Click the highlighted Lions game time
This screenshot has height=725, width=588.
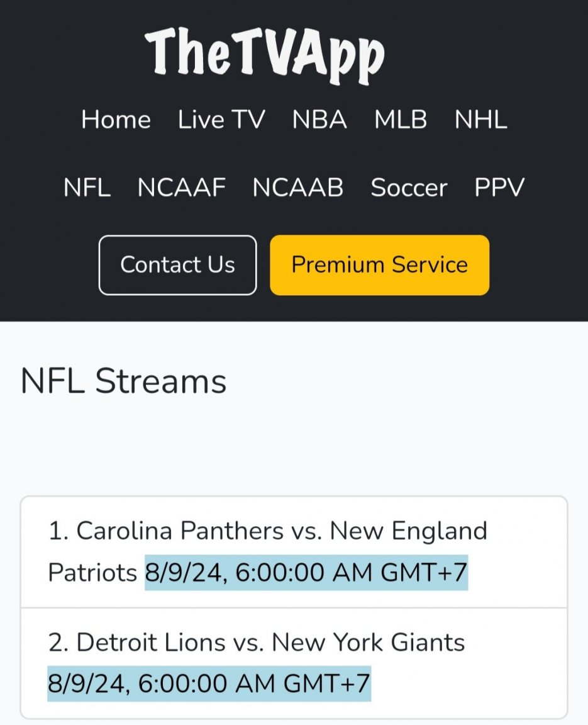coord(209,683)
